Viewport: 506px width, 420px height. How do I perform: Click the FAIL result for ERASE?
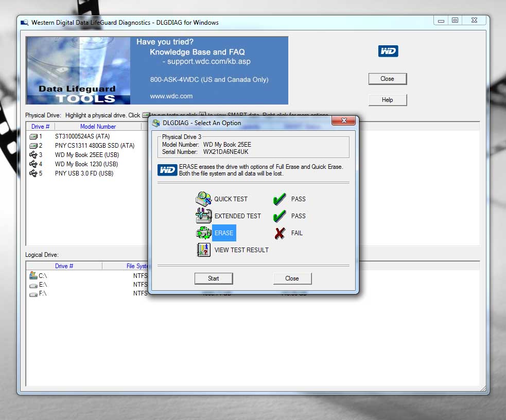coord(297,233)
